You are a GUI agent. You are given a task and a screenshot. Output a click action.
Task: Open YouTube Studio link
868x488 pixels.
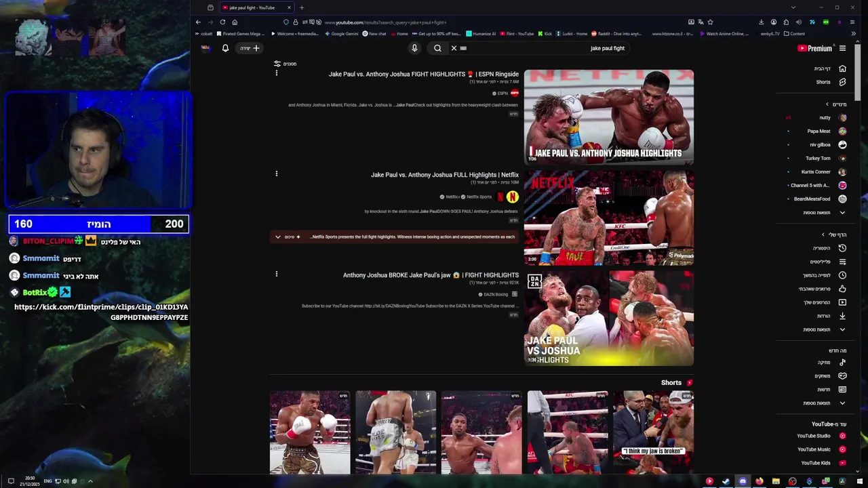coord(821,436)
